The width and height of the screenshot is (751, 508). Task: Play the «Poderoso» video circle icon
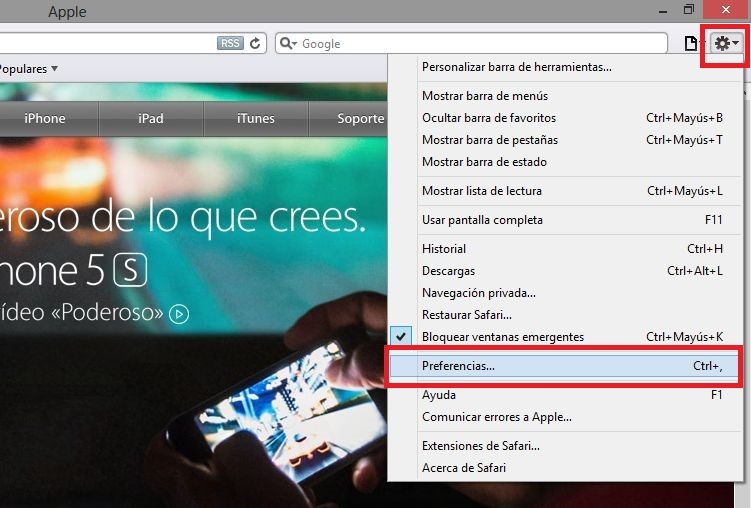[x=179, y=314]
